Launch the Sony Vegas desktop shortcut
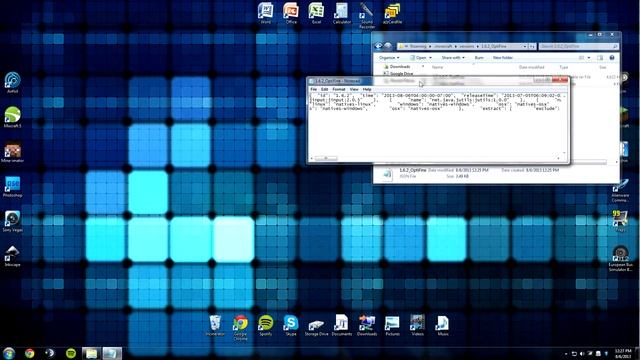The height and width of the screenshot is (360, 640). click(x=12, y=222)
